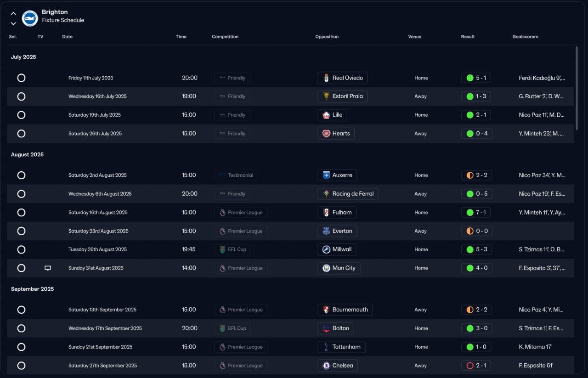Image resolution: width=588 pixels, height=378 pixels.
Task: Click the Brighton club crest icon
Action: pyautogui.click(x=30, y=18)
